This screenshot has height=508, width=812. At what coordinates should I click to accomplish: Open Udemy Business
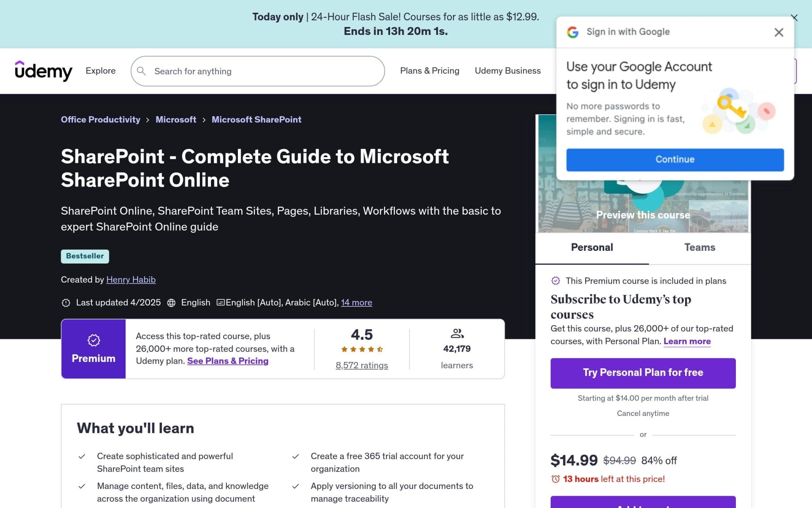(507, 71)
